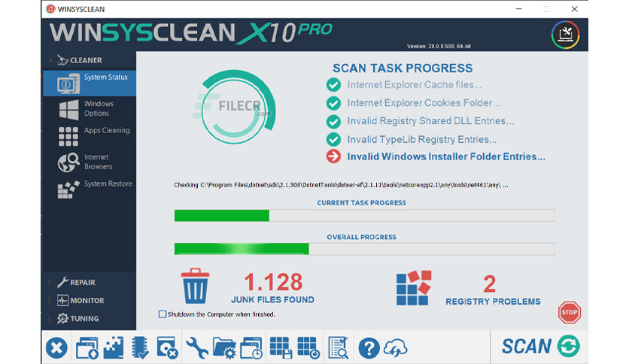Viewport: 629px width, 364px height.
Task: Click the checkmark beside Internet Explorer Cache files
Action: [x=333, y=85]
